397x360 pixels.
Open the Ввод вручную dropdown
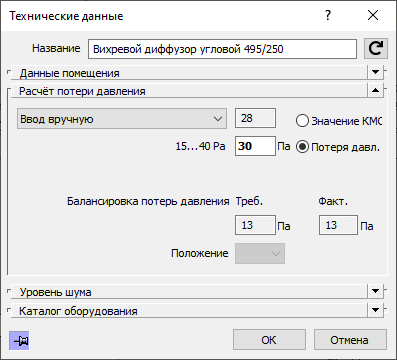[x=122, y=118]
